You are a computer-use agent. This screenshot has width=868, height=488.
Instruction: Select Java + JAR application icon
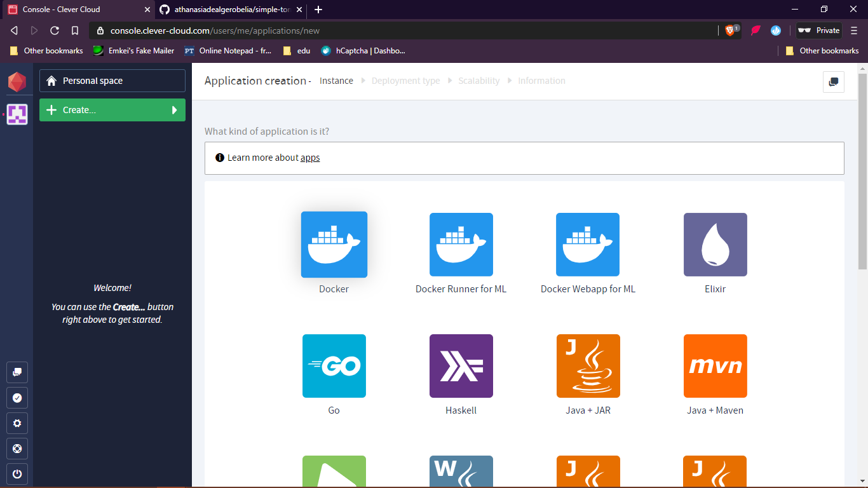coord(588,366)
